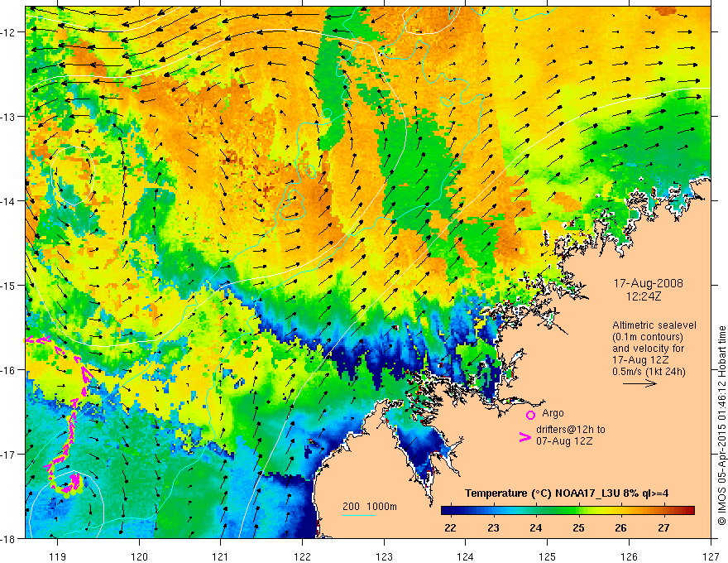Click the dark blue end of color bar
The height and width of the screenshot is (563, 728).
446,510
